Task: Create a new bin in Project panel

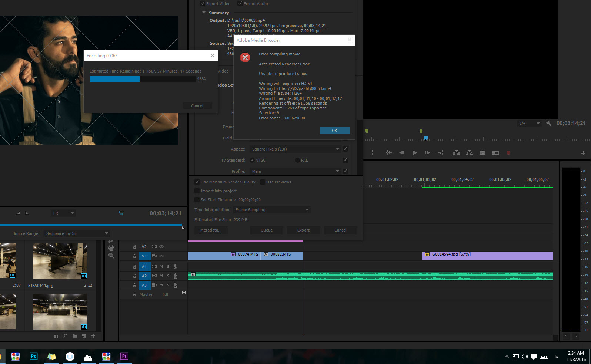Action: click(75, 336)
